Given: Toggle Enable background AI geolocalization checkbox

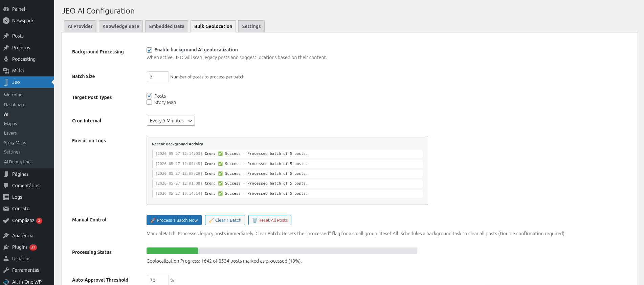Looking at the screenshot, I should (149, 50).
